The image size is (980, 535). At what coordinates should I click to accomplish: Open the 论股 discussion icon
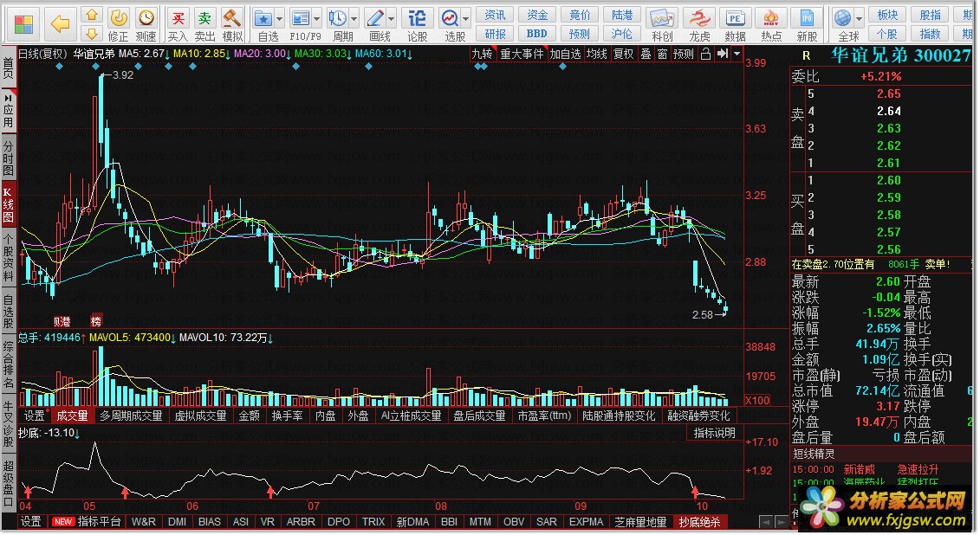pyautogui.click(x=417, y=18)
